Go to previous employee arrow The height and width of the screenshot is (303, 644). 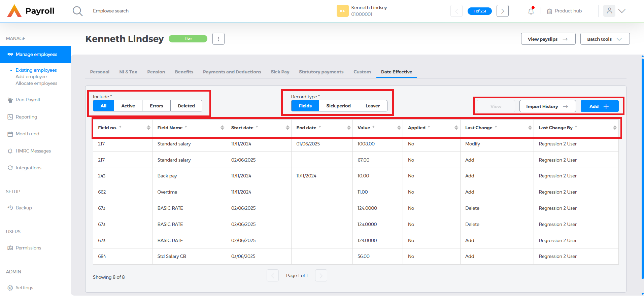pyautogui.click(x=456, y=11)
